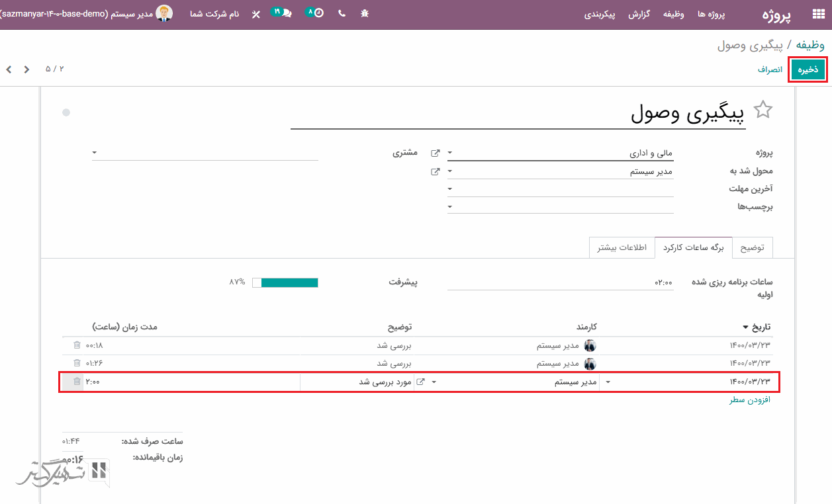
Task: Delete the timesheet row with duration ۰۱:۲۶
Action: (x=77, y=363)
